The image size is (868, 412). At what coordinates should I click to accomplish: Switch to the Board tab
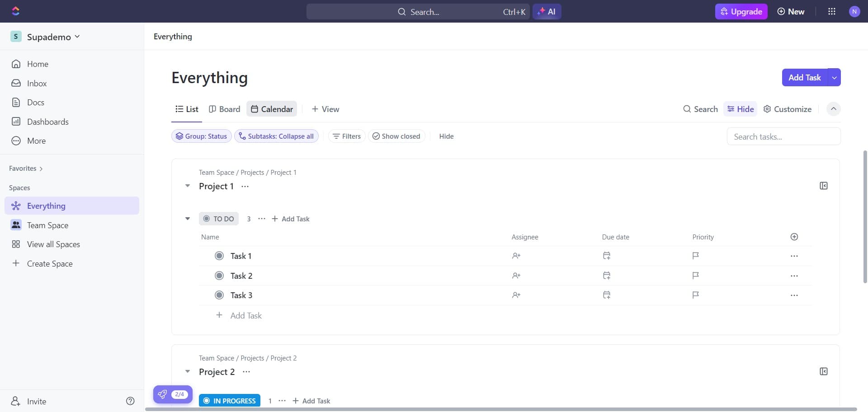225,108
